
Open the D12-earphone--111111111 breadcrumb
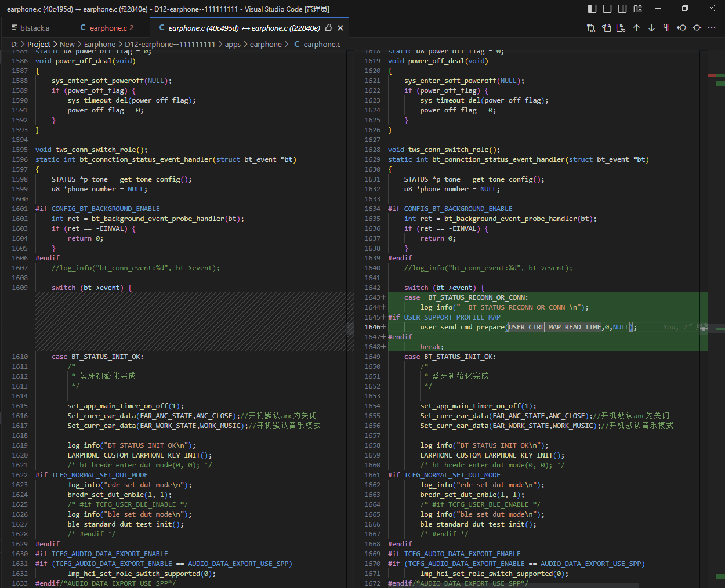coord(170,44)
